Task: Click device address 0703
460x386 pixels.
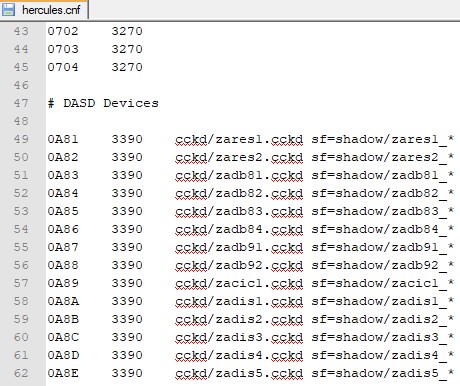Action: coord(63,49)
